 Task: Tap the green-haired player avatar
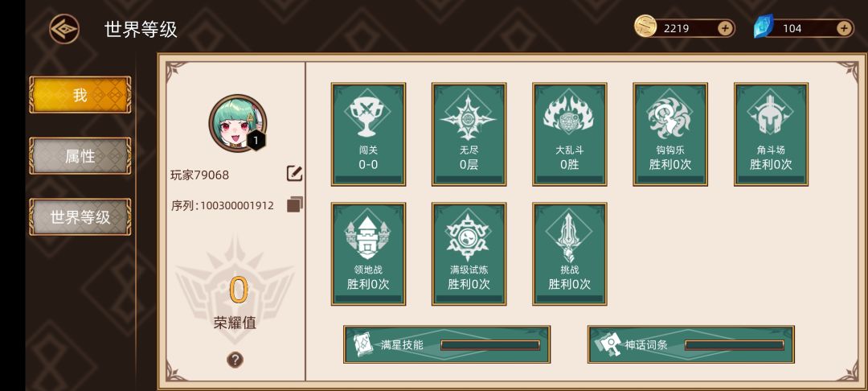[237, 123]
